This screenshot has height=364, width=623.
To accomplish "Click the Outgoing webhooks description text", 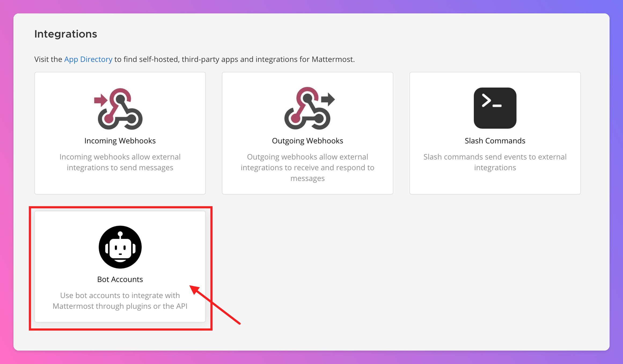I will coord(307,168).
